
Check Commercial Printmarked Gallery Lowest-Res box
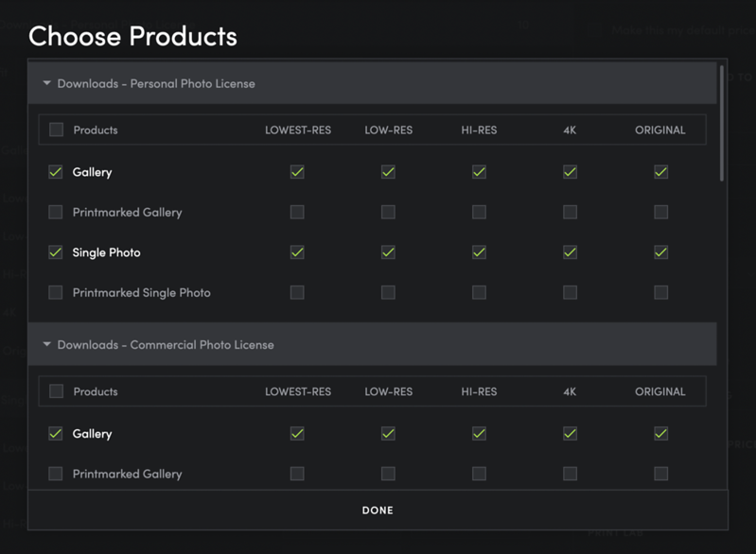point(297,474)
